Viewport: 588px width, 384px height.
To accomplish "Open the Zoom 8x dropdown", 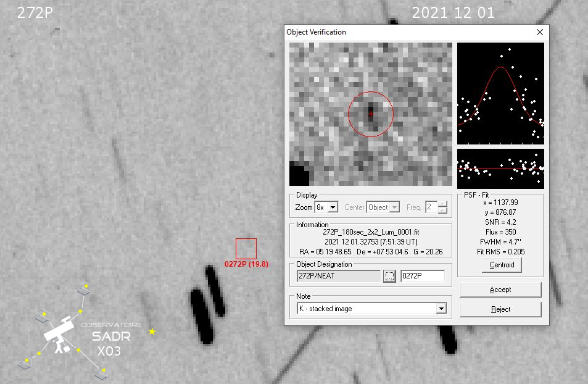I will (333, 207).
